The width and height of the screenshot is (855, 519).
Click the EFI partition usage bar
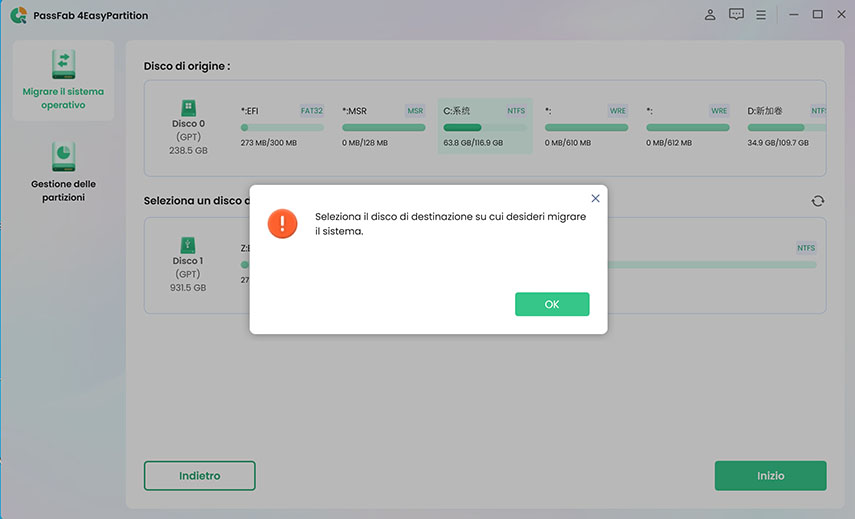pos(282,128)
